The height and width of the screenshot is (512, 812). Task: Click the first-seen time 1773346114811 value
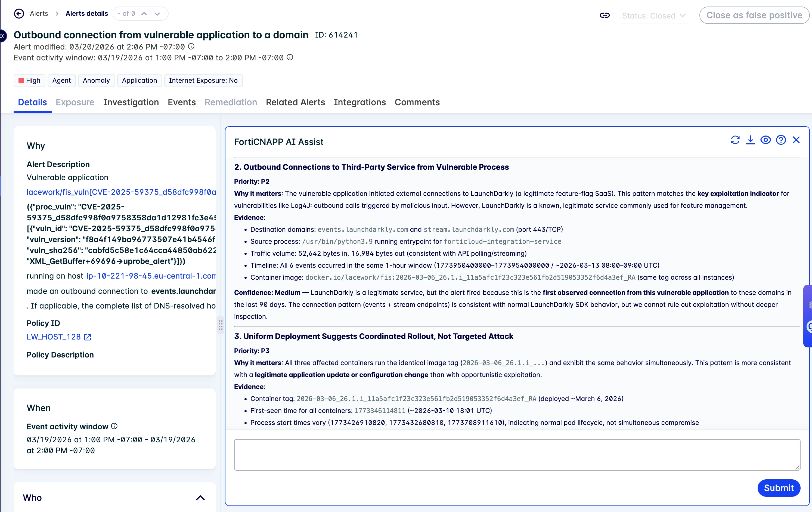tap(380, 411)
